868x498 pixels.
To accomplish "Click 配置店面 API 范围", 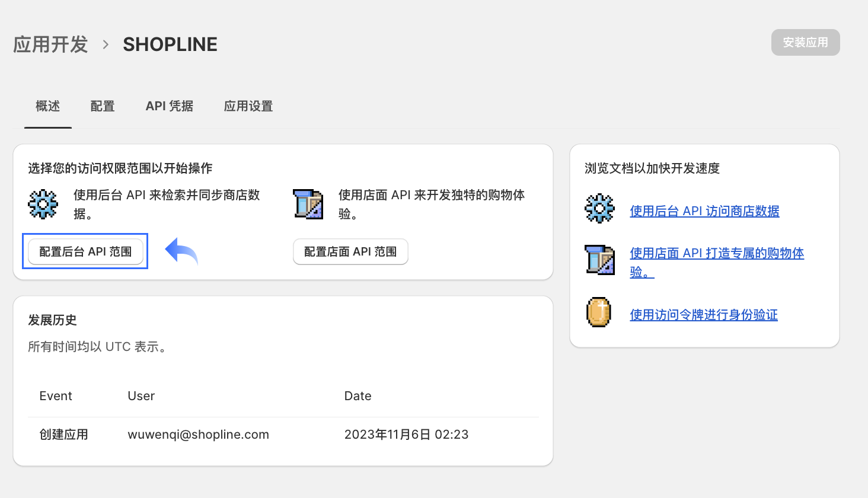I will [x=350, y=251].
